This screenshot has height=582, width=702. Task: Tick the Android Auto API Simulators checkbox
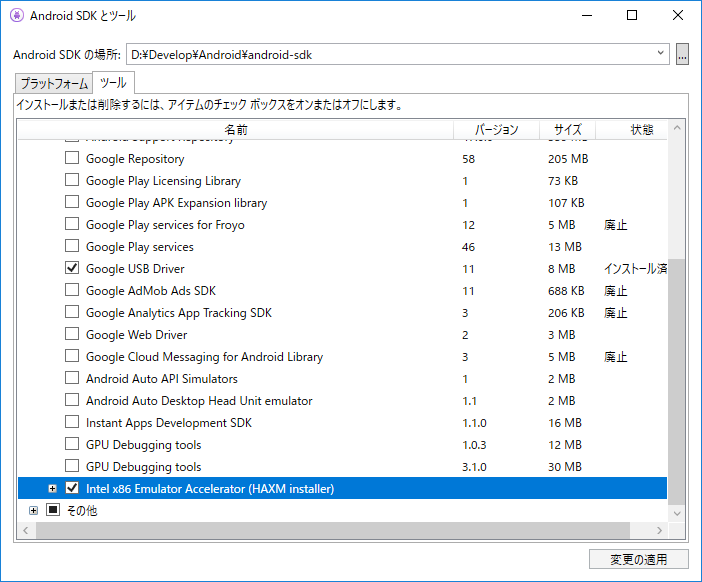[x=72, y=378]
